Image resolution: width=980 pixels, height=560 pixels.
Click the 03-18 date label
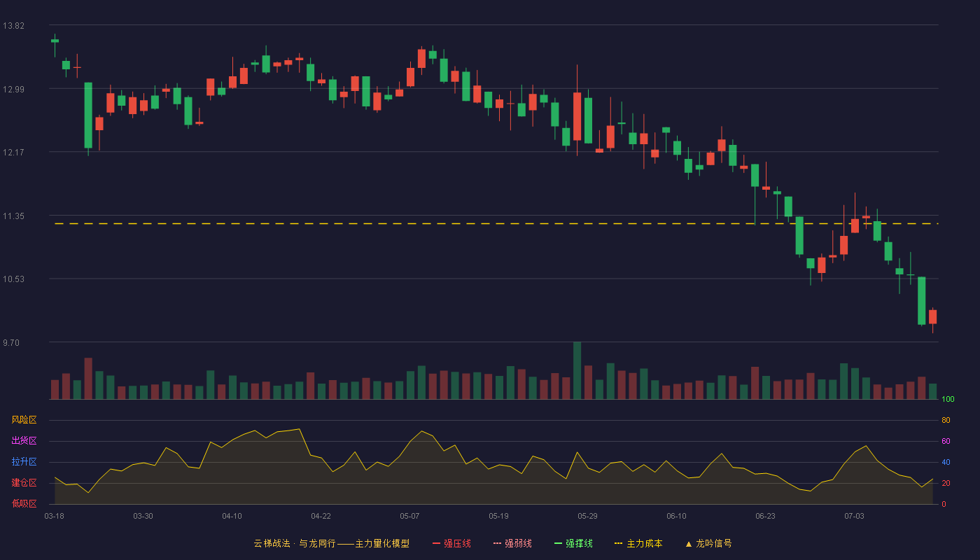click(x=54, y=516)
